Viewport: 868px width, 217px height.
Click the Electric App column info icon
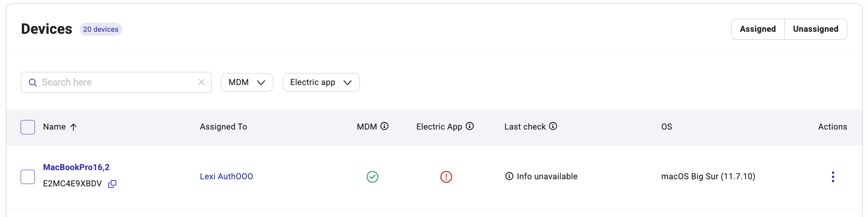pos(470,126)
